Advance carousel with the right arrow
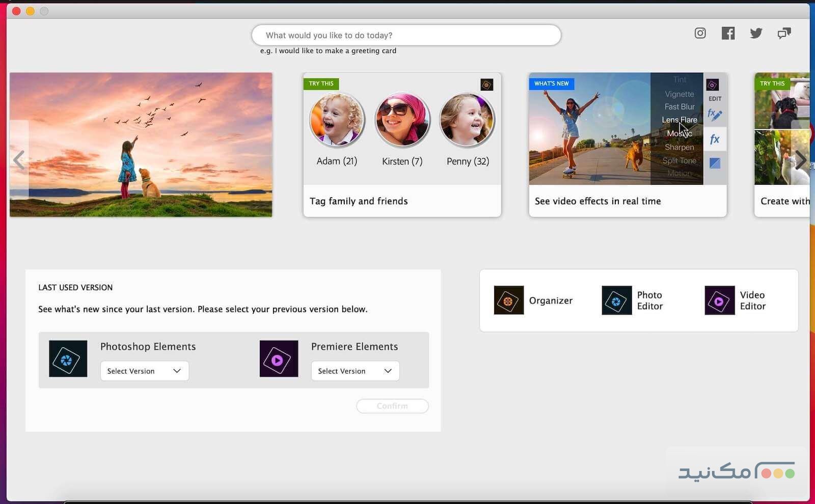This screenshot has width=815, height=504. [800, 160]
